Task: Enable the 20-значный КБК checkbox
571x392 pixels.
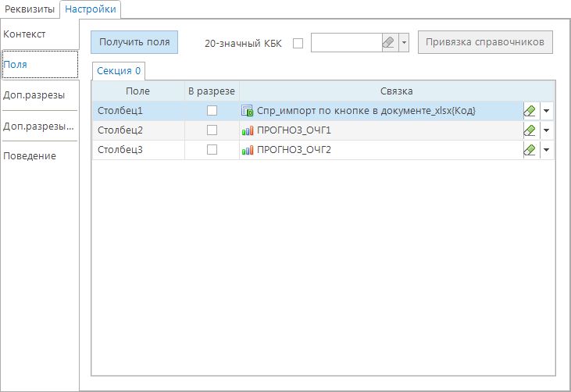Action: click(298, 43)
